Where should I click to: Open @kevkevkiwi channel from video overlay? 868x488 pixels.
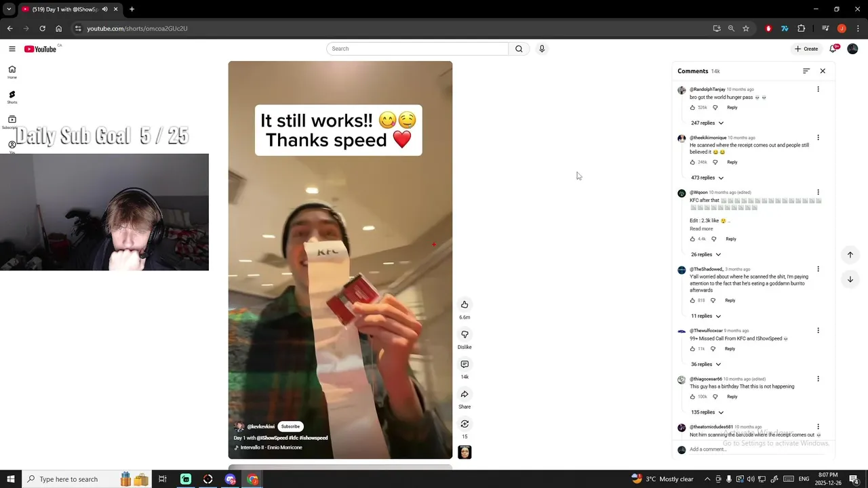pos(261,426)
